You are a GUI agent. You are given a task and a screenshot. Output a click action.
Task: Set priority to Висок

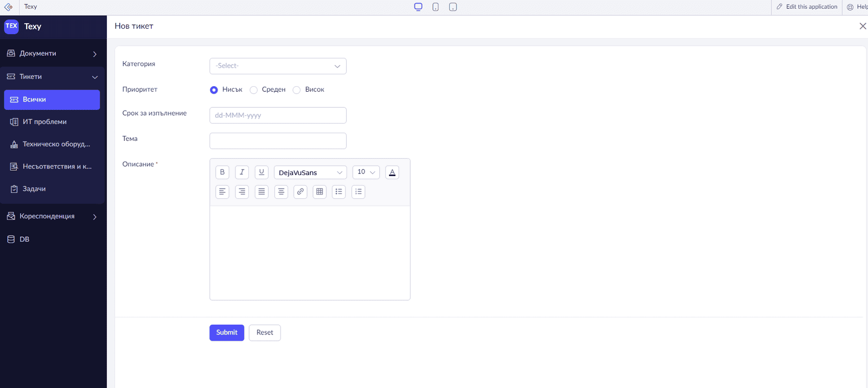(297, 90)
